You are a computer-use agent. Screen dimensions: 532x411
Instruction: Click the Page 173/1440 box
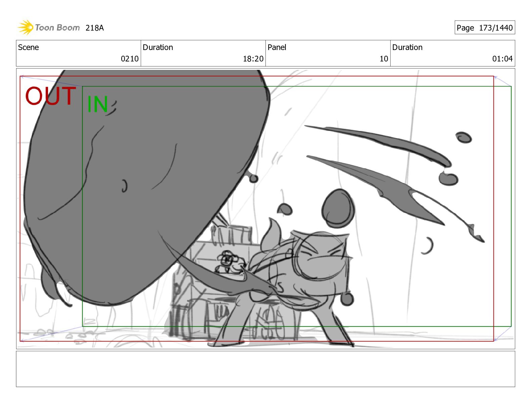click(x=485, y=28)
